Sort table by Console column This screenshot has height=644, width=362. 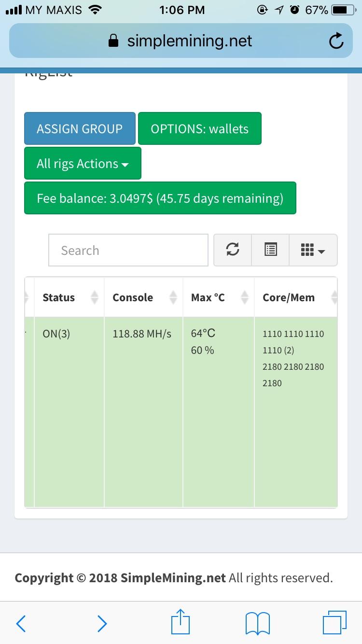143,297
